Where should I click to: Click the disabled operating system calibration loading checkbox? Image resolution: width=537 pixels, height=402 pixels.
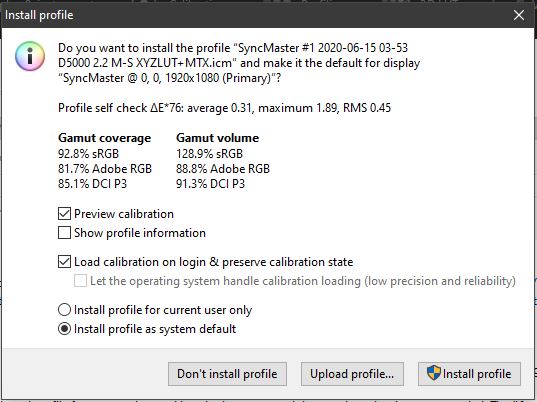(x=80, y=281)
